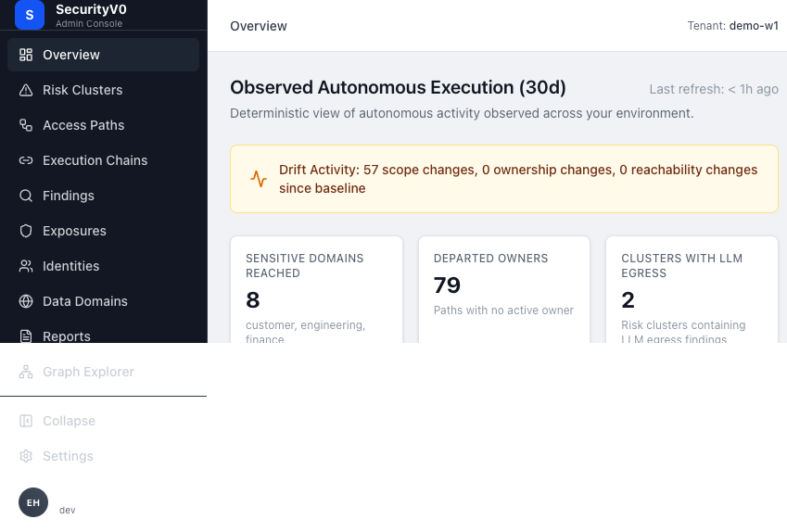787x532 pixels.
Task: Go to Risk Clusters page
Action: click(x=104, y=90)
